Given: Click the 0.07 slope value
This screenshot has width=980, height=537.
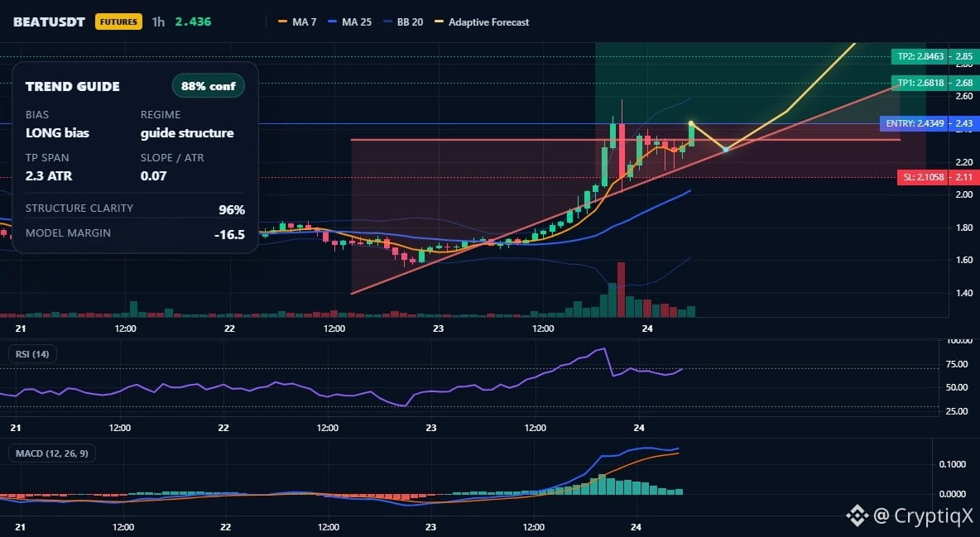Looking at the screenshot, I should point(154,175).
